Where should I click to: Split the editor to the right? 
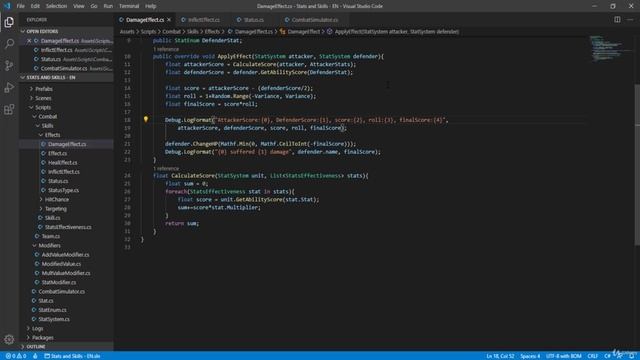(617, 20)
